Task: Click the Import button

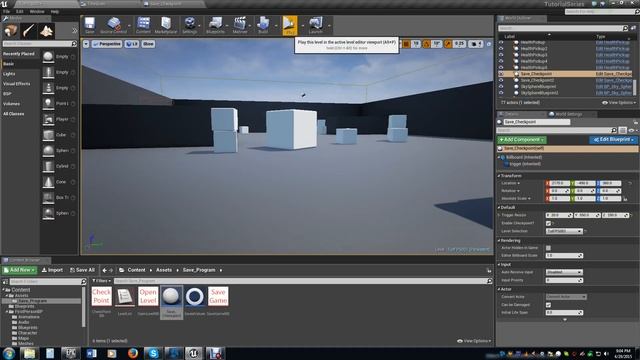Action: [x=52, y=270]
